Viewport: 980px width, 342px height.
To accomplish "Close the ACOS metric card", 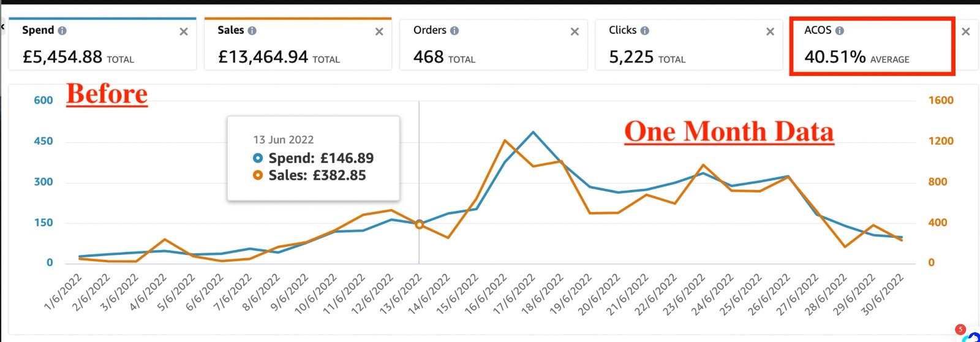I will pos(966,32).
